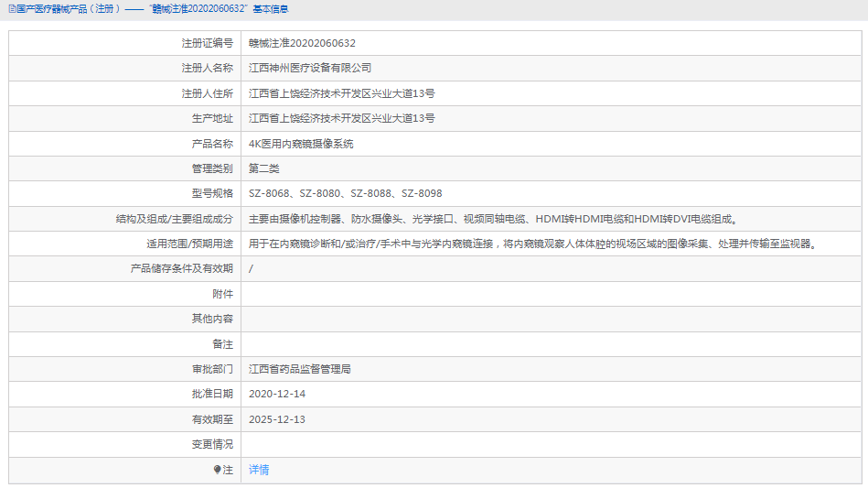Click the 基本信息 header text
This screenshot has width=868, height=488.
coord(271,9)
